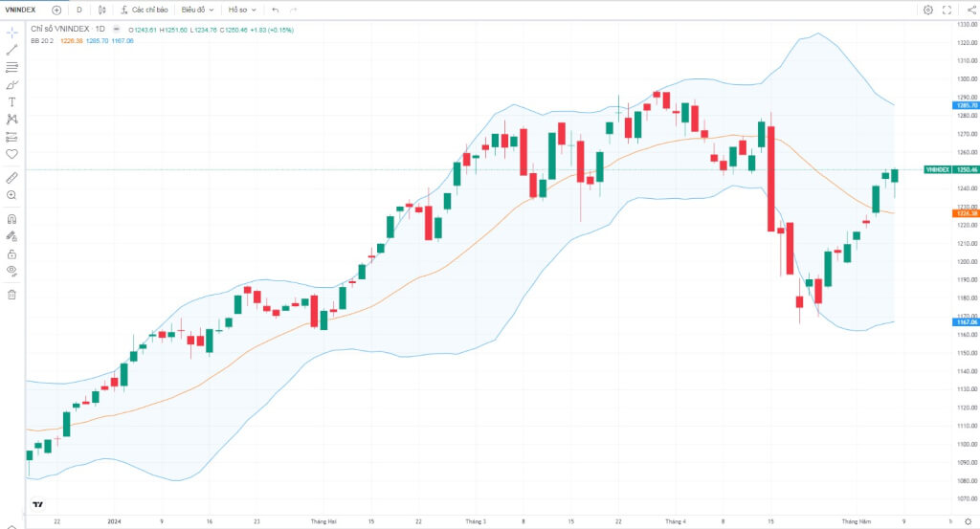
Task: Select the brush drawing tool
Action: (11, 85)
